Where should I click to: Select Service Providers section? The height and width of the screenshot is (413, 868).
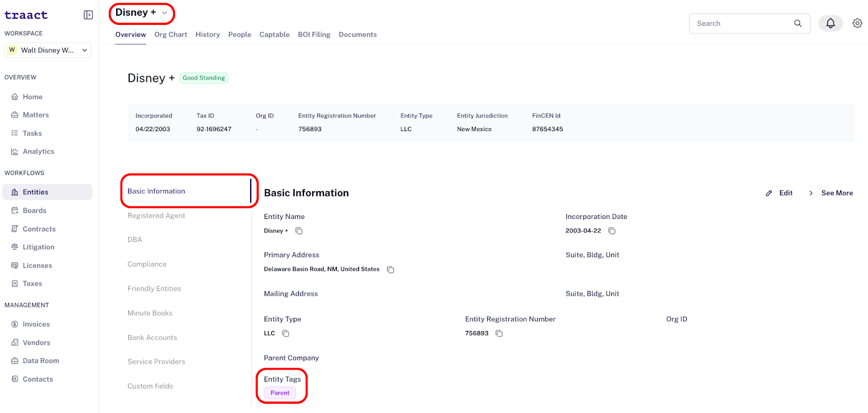[x=156, y=362]
